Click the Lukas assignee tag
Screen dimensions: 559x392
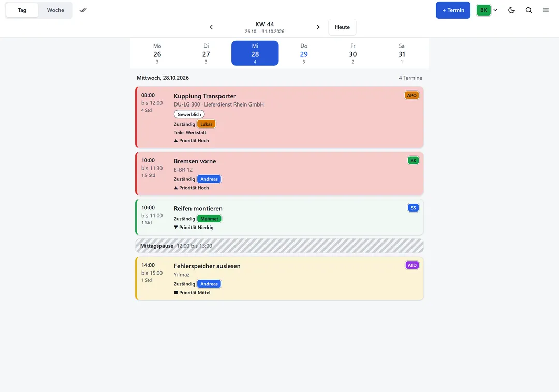click(207, 124)
